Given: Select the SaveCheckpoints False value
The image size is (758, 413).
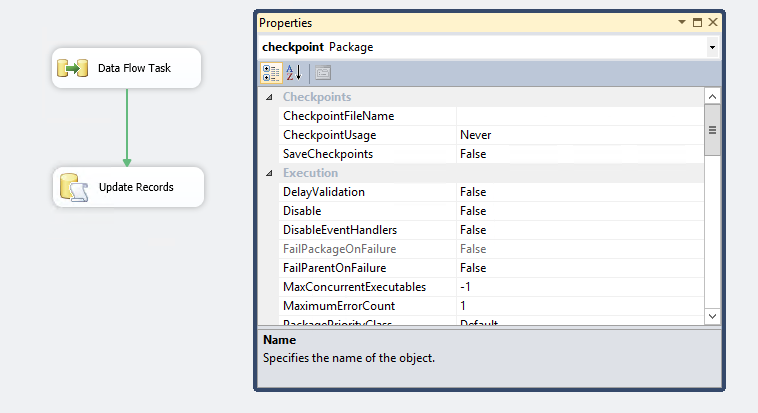Looking at the screenshot, I should click(473, 154).
